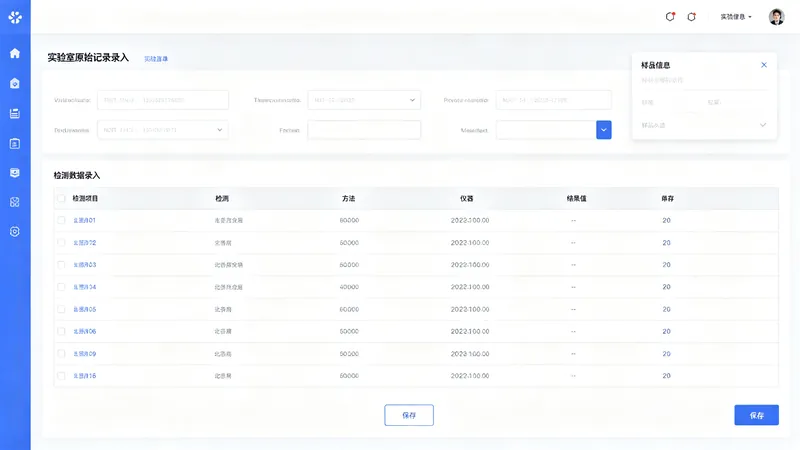Screen dimensions: 800x450
Task: Click the app logo in the sidebar
Action: 15,17
